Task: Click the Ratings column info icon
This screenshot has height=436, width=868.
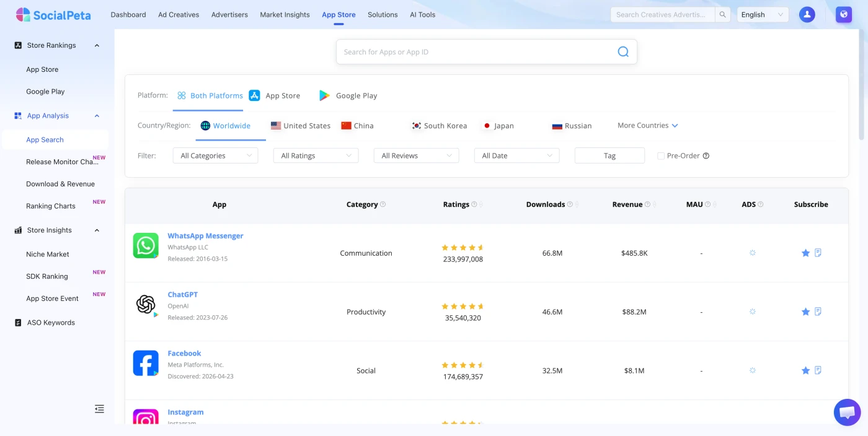Action: click(474, 204)
